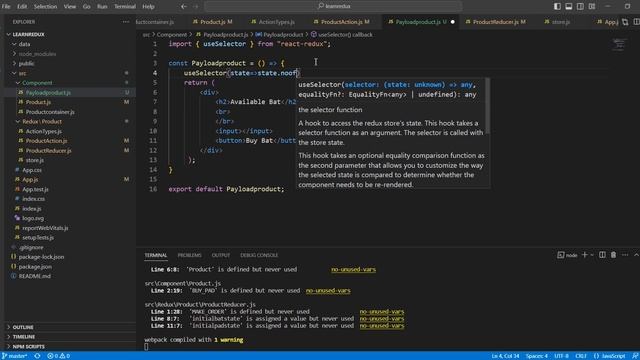Image resolution: width=640 pixels, height=360 pixels.
Task: Switch to the DEBUG CONSOLE panel tab
Action: 259,255
